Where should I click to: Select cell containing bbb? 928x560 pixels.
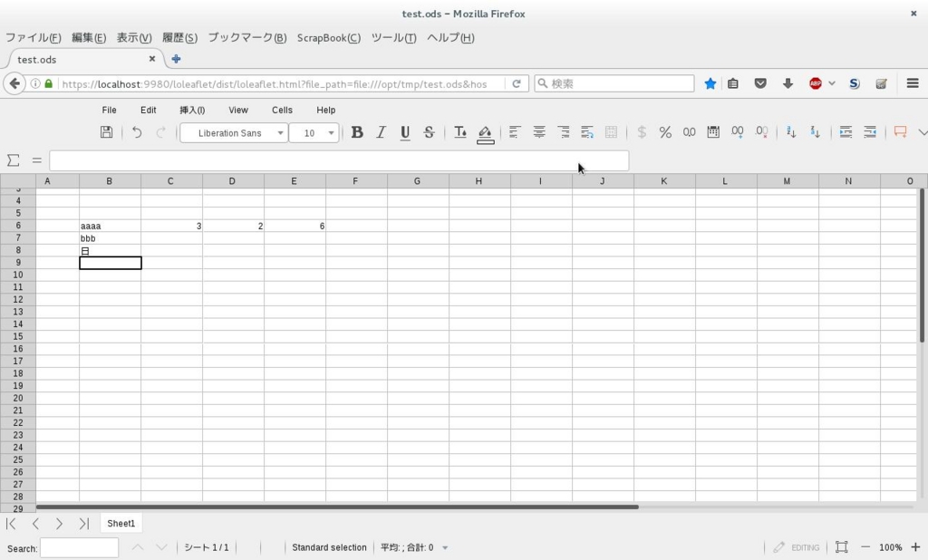110,238
